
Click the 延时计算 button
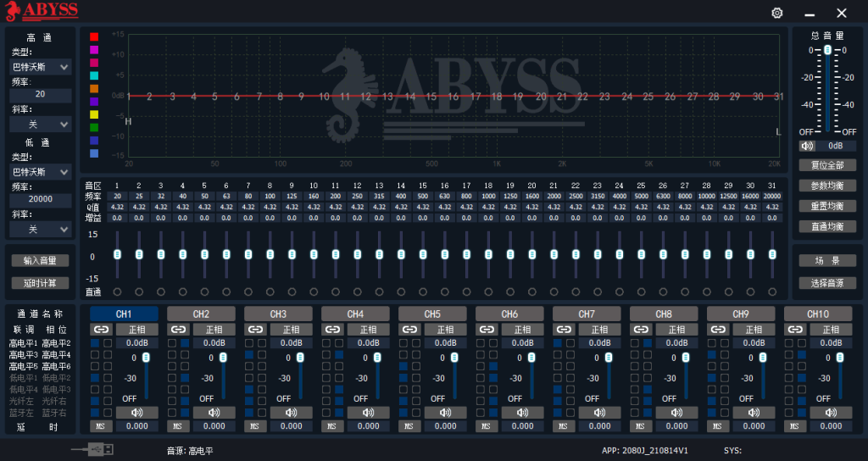click(40, 283)
